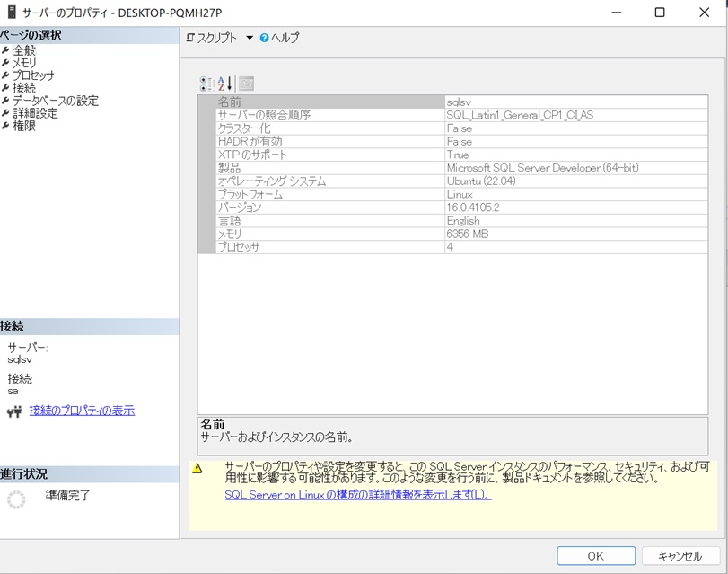Expand the スクリプト dropdown arrow
Image resolution: width=728 pixels, height=574 pixels.
pyautogui.click(x=250, y=38)
